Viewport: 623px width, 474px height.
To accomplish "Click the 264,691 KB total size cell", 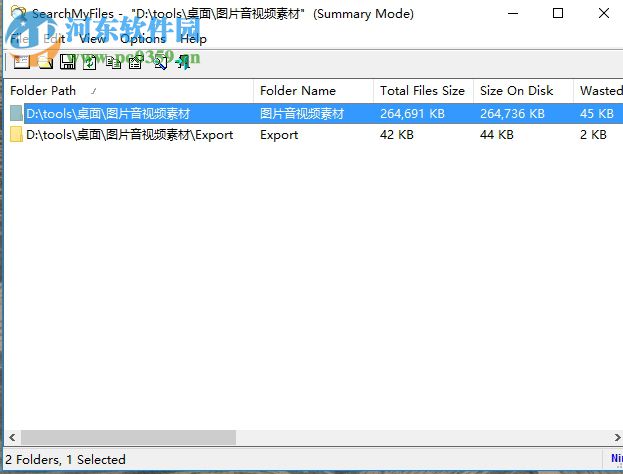I will (412, 114).
